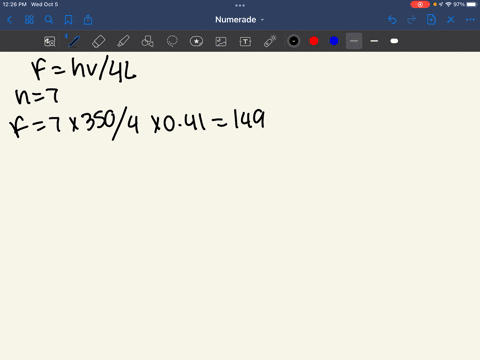This screenshot has height=360, width=480.
Task: Choose the black pen color
Action: [x=294, y=41]
